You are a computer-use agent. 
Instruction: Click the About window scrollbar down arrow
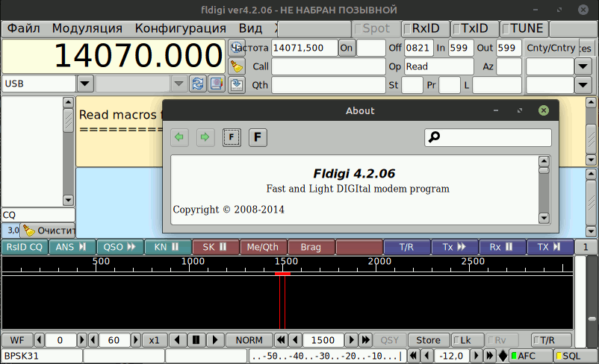click(544, 218)
